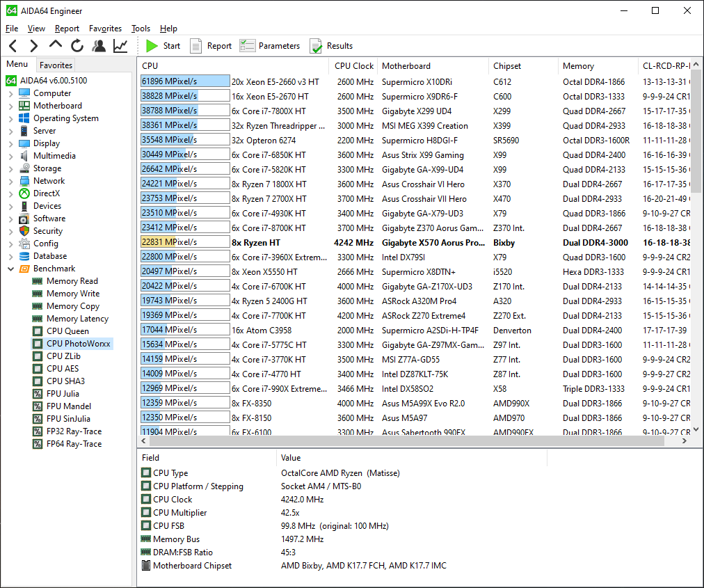Click the 61896 MPixel/s result bar

[185, 81]
